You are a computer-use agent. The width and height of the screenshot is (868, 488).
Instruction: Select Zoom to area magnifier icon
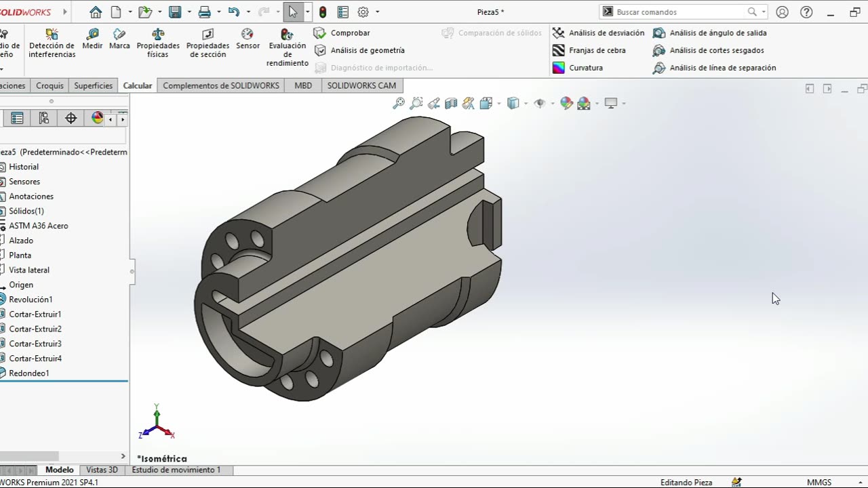click(416, 103)
